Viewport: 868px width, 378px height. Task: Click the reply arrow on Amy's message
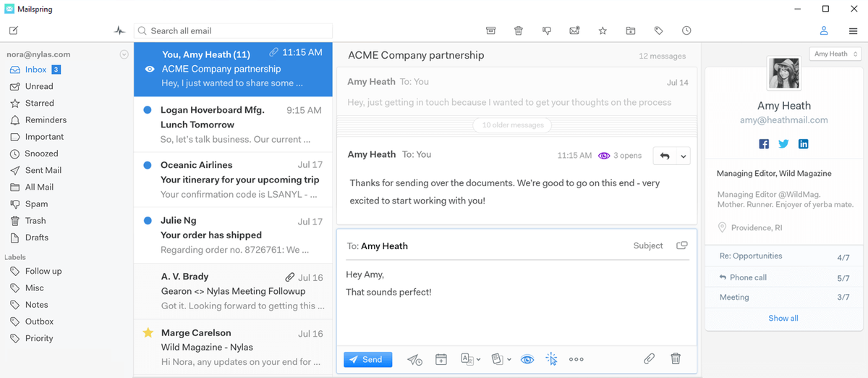pos(665,156)
